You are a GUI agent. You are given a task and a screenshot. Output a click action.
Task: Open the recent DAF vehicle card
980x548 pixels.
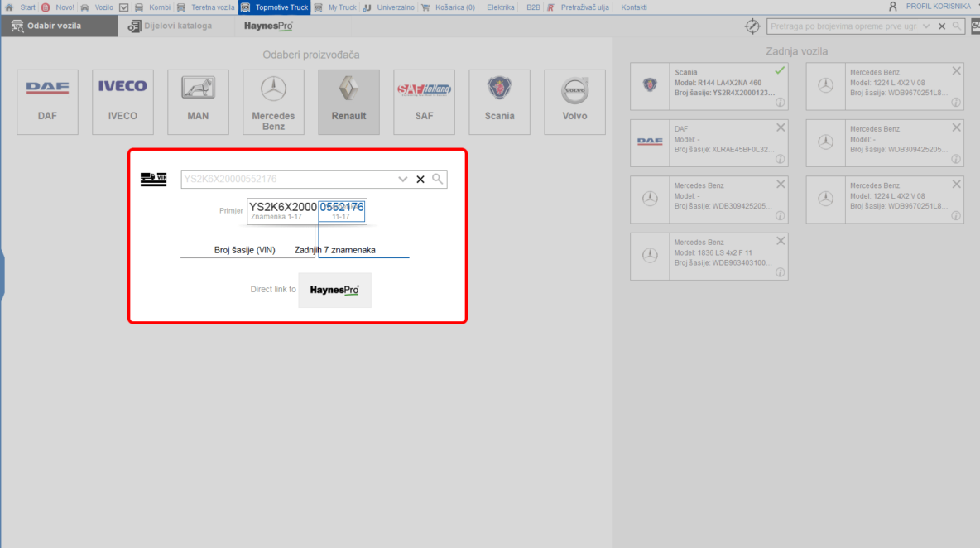pyautogui.click(x=709, y=143)
